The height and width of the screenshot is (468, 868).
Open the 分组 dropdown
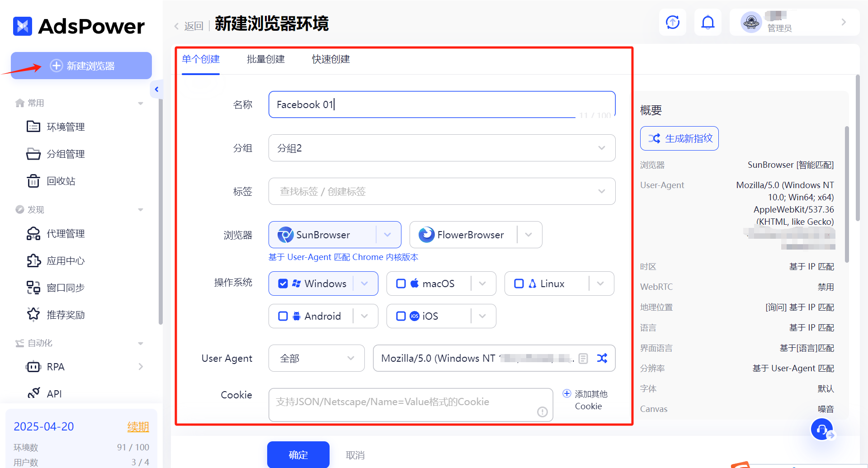442,148
